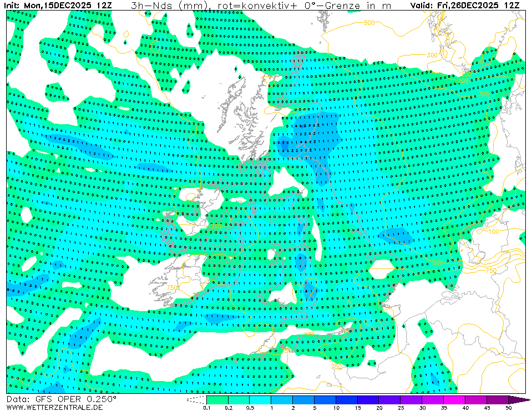The height and width of the screenshot is (411, 532).
Task: Select the green legend swatch between 0.1 and 0.2
Action: [x=217, y=399]
